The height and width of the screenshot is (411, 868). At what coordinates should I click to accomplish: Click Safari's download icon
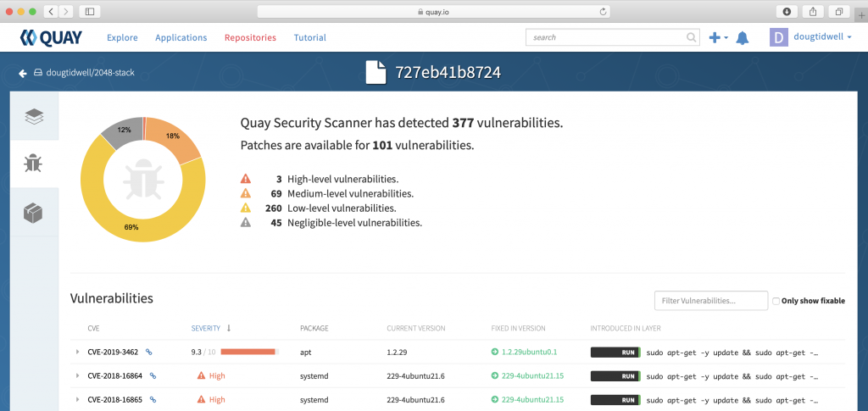click(x=787, y=11)
